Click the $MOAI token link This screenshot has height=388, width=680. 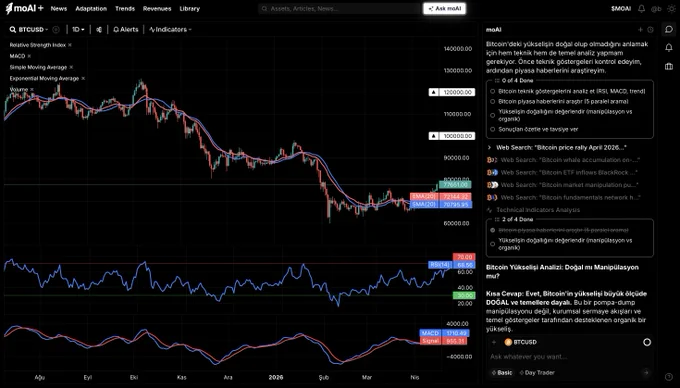[621, 9]
